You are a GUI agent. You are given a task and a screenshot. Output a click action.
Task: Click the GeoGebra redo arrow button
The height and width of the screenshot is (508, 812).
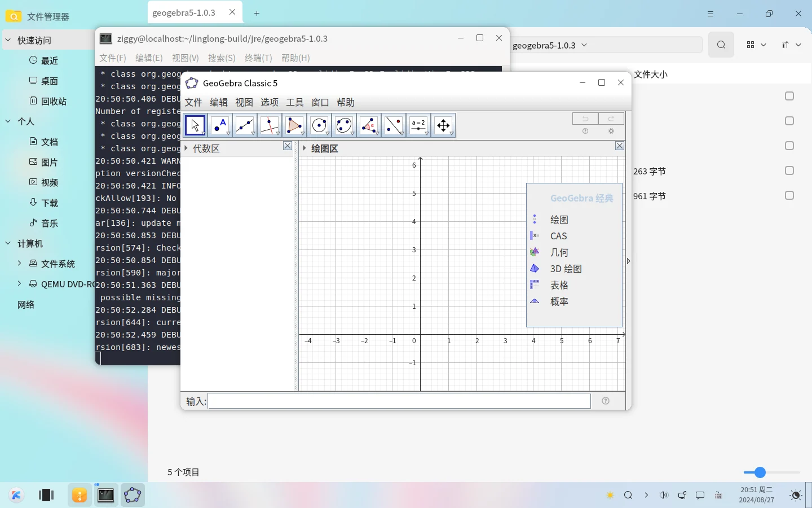click(611, 119)
